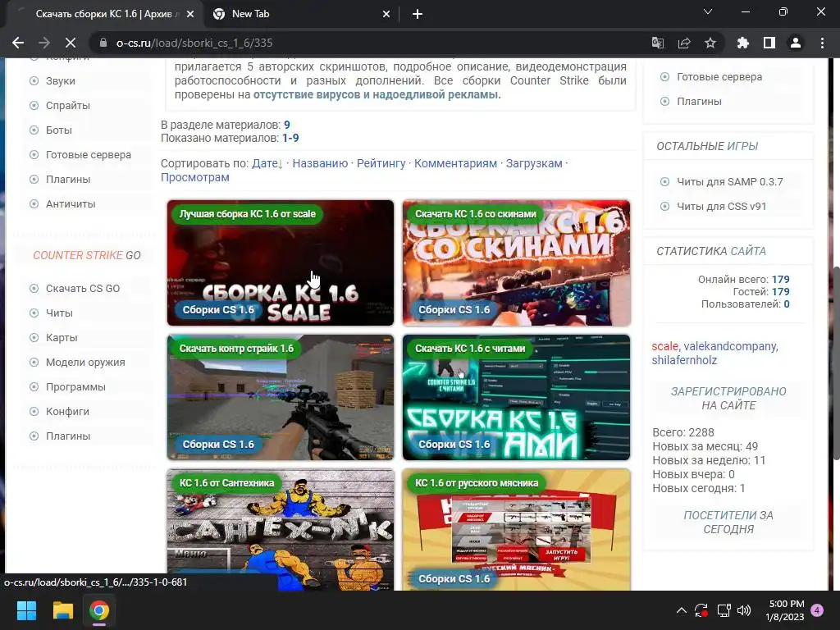Viewport: 840px width, 630px height.
Task: View site security lock info
Action: [103, 43]
